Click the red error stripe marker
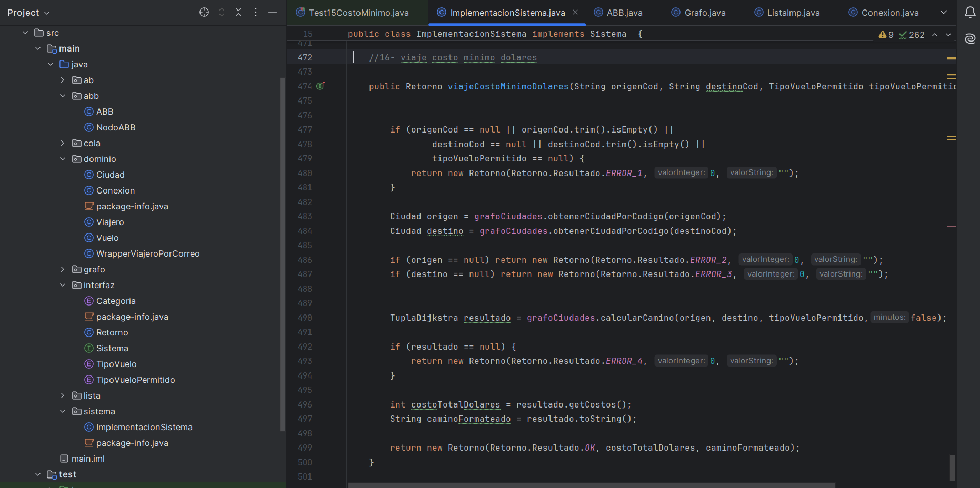The image size is (980, 488). click(951, 227)
